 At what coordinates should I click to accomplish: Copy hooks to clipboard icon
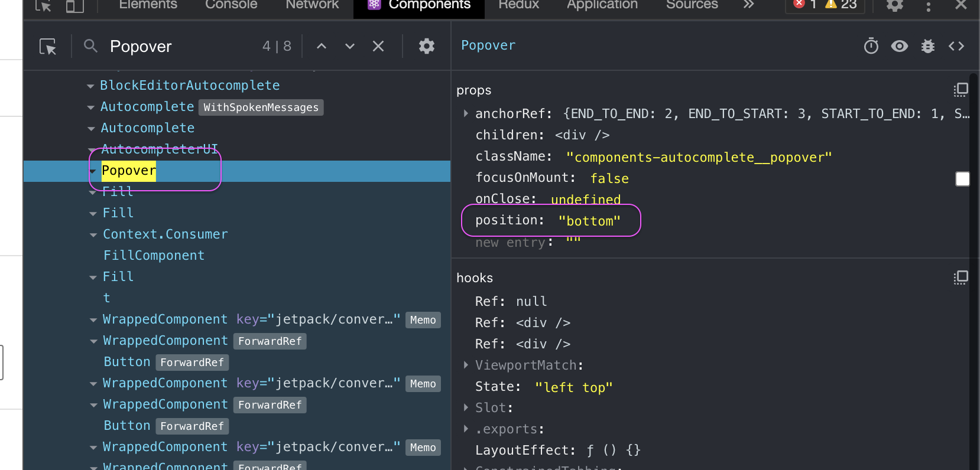tap(960, 278)
